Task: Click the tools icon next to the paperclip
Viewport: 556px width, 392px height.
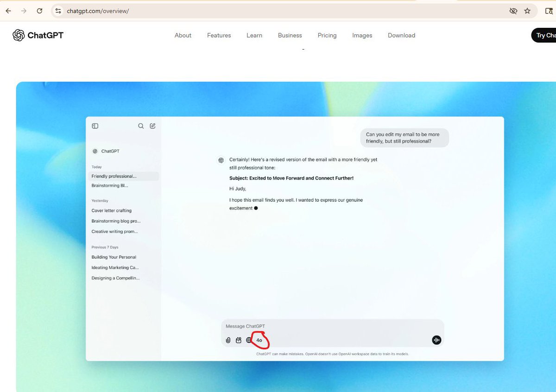Action: pyautogui.click(x=239, y=340)
